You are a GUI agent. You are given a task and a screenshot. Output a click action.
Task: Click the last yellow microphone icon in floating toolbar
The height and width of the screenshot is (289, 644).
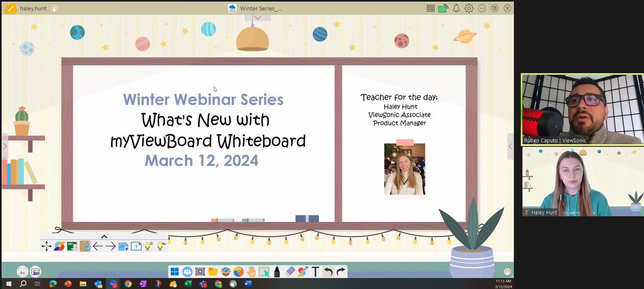(x=161, y=246)
